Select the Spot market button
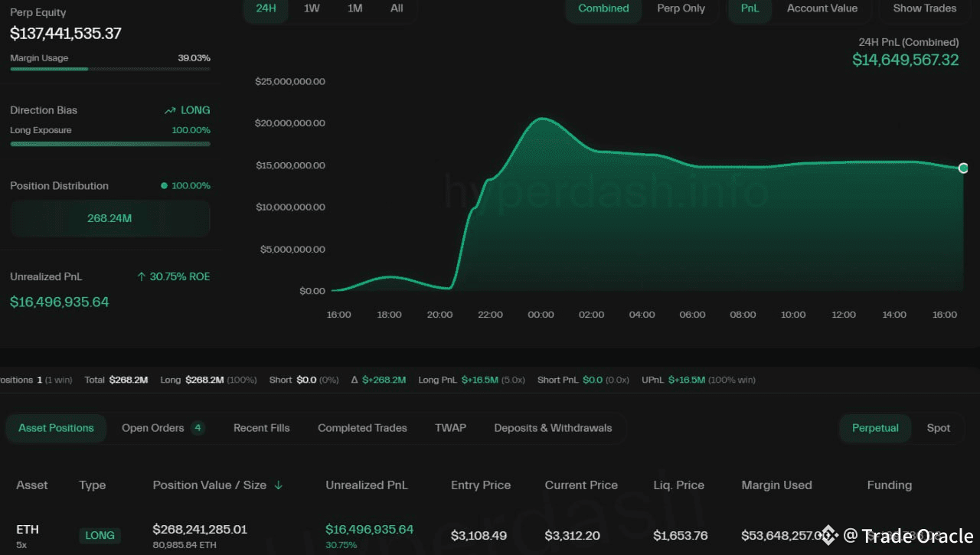The height and width of the screenshot is (555, 980). pyautogui.click(x=938, y=428)
